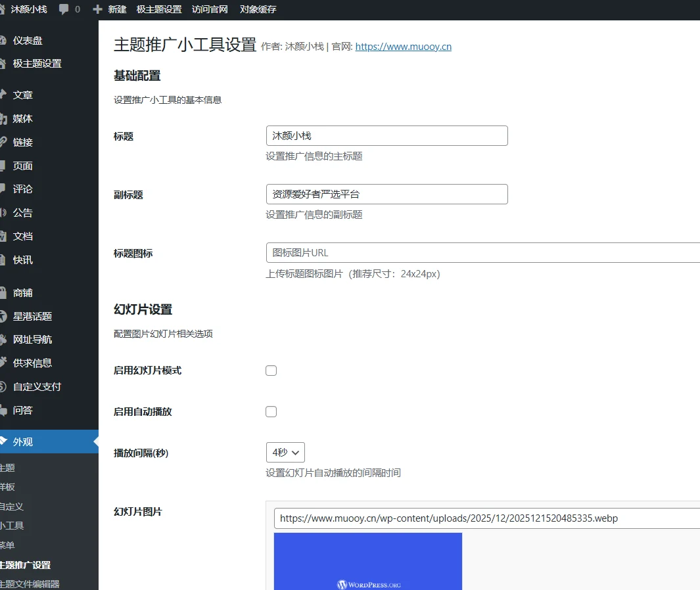
Task: Open the 仪表盘 dashboard icon in sidebar
Action: pos(3,41)
